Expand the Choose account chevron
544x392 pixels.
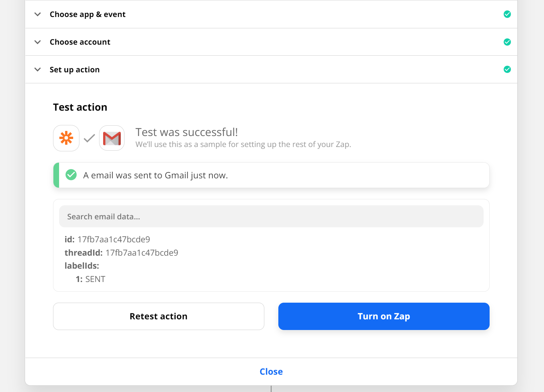(x=38, y=42)
